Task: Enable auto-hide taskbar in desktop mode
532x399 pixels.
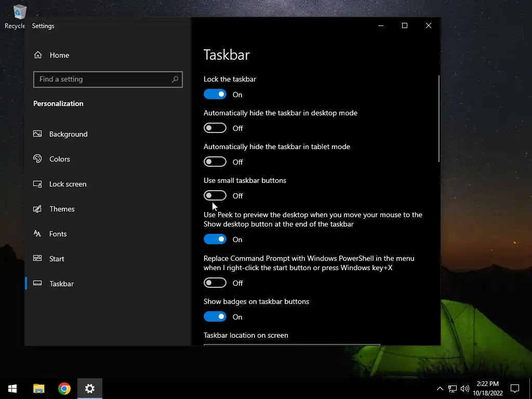Action: [215, 128]
